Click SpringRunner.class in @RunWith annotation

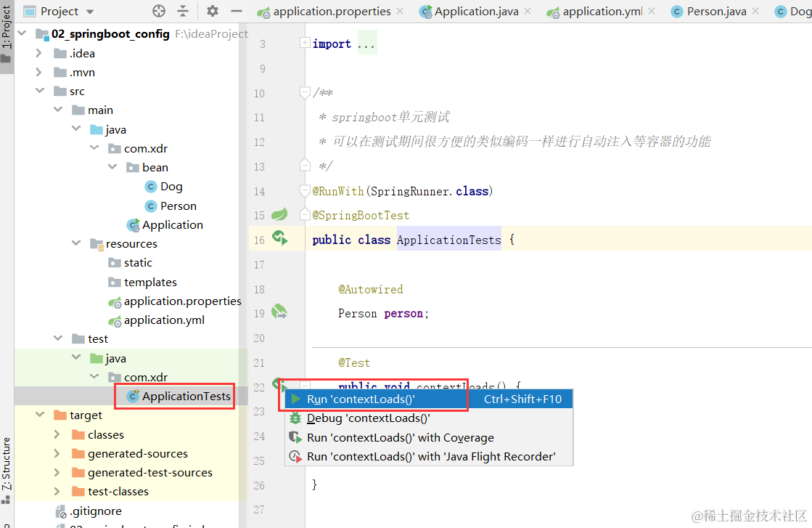[x=430, y=191]
